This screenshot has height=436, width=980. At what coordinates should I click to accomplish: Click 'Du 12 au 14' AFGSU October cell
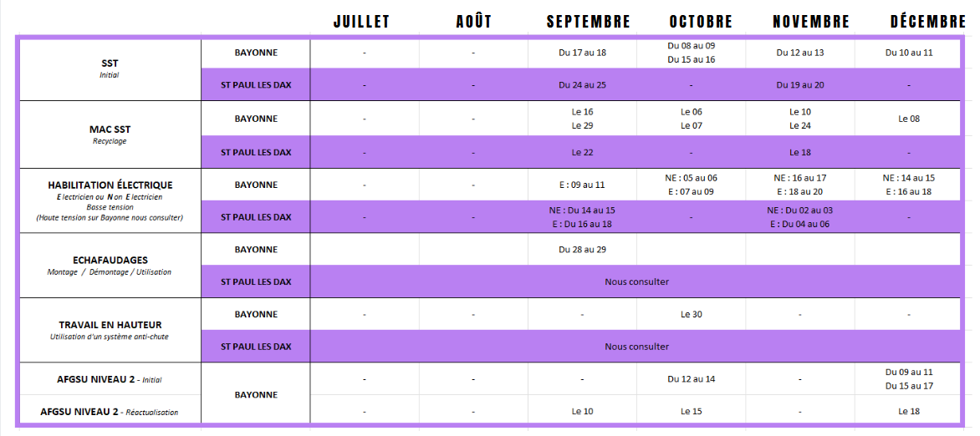(x=692, y=379)
